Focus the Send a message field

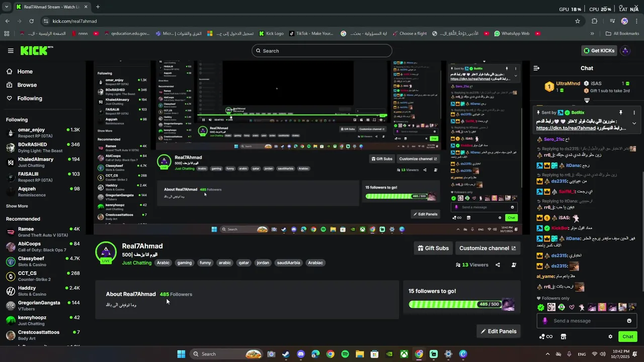click(x=587, y=321)
